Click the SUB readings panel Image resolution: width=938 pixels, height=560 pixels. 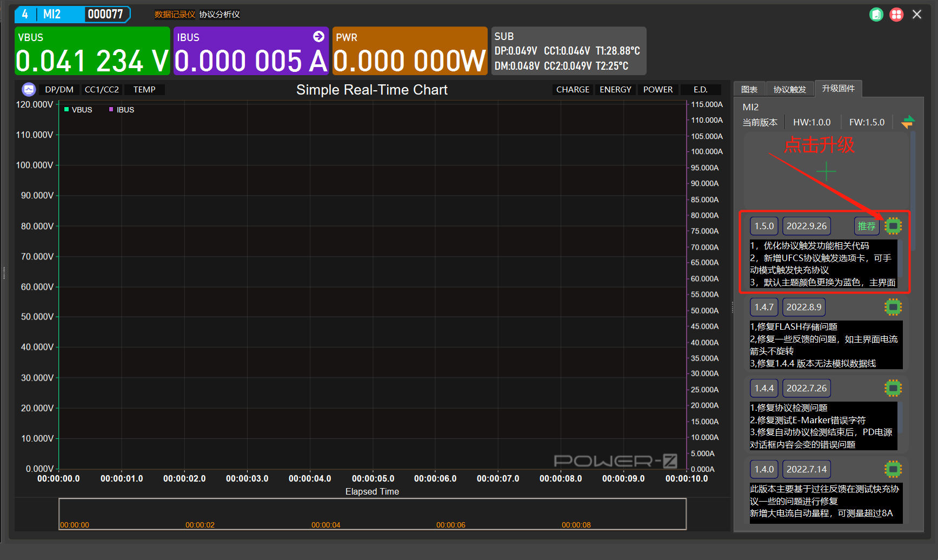coord(569,51)
